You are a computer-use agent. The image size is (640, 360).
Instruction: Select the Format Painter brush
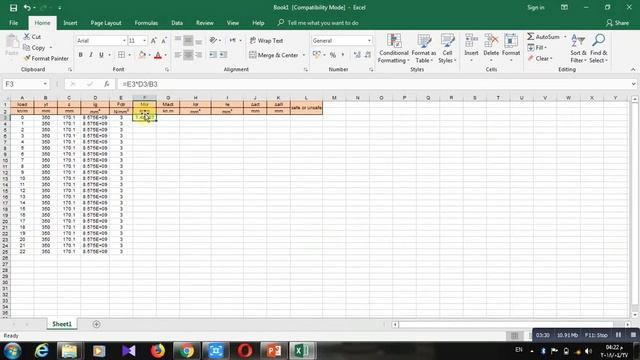27,58
